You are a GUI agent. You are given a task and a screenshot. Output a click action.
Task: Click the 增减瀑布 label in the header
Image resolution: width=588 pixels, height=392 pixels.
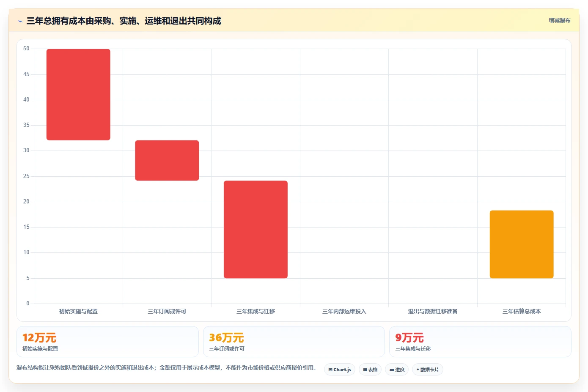click(559, 20)
